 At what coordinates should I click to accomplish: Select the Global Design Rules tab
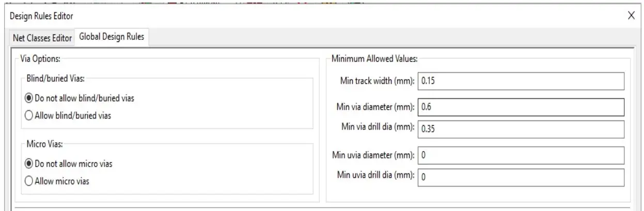click(113, 37)
